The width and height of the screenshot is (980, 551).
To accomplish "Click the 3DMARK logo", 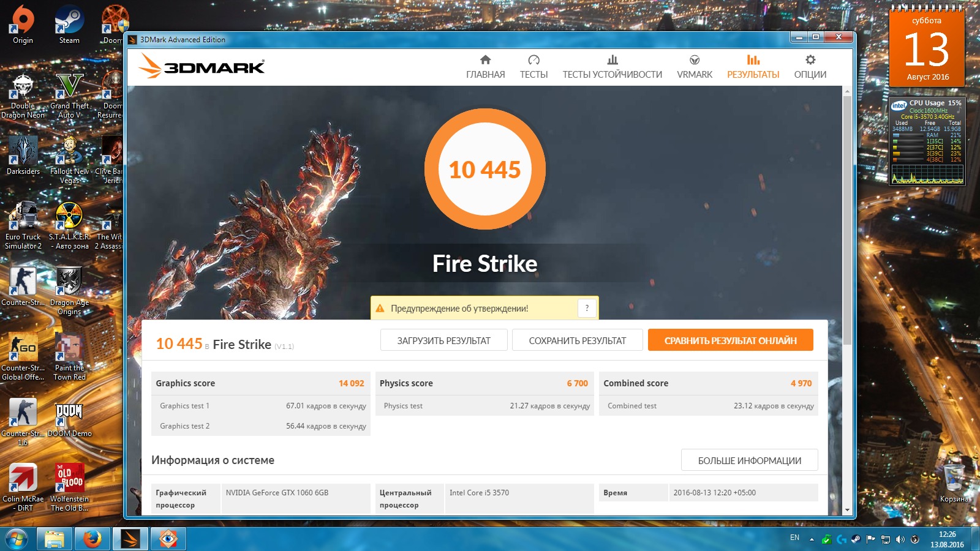I will click(202, 65).
